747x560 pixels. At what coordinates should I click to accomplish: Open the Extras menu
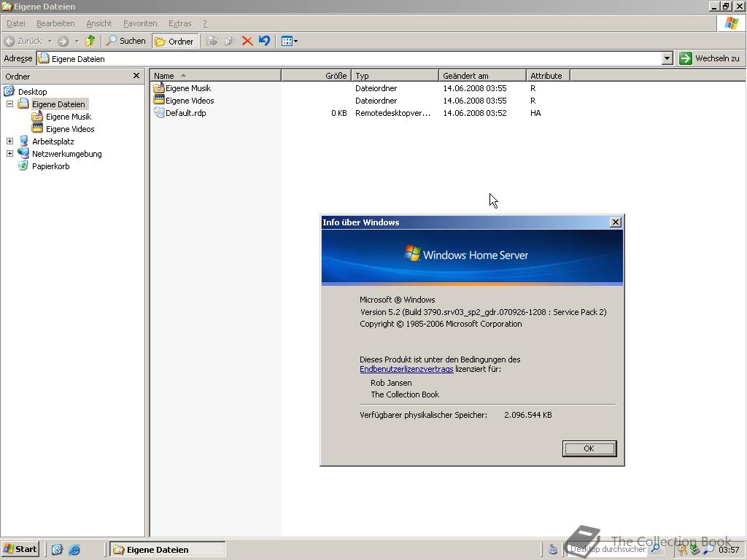(179, 23)
